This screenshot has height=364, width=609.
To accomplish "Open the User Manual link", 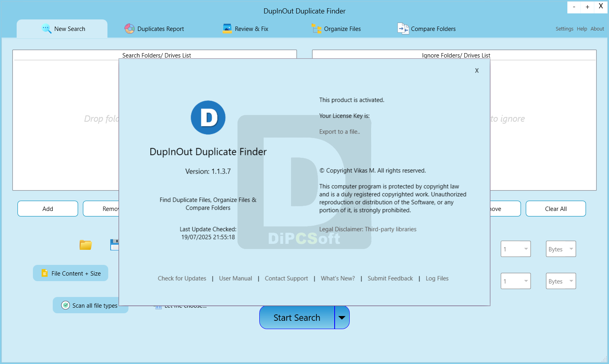I will (236, 278).
